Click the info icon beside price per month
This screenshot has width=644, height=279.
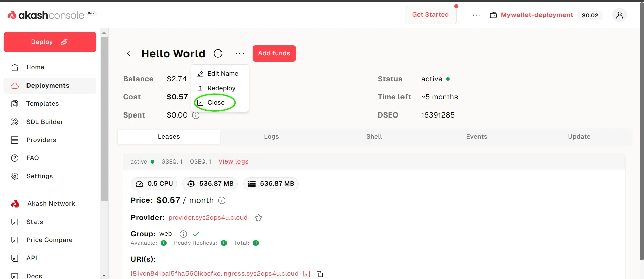coord(222,200)
